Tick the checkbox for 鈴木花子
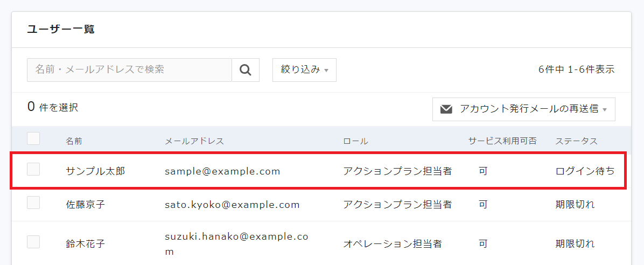This screenshot has height=265, width=644. [33, 242]
